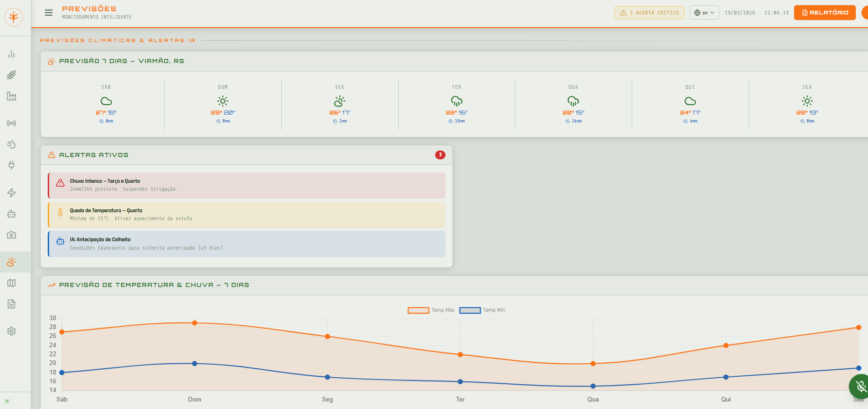
Task: Open the document reports sidebar icon
Action: coord(12,304)
